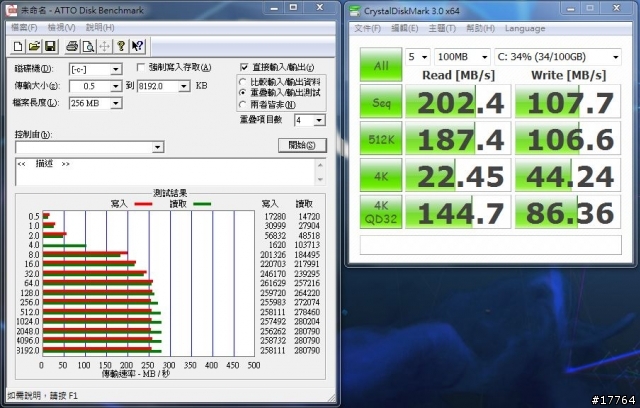Click the New file toolbar icon in ATTO
The height and width of the screenshot is (408, 640).
click(19, 46)
